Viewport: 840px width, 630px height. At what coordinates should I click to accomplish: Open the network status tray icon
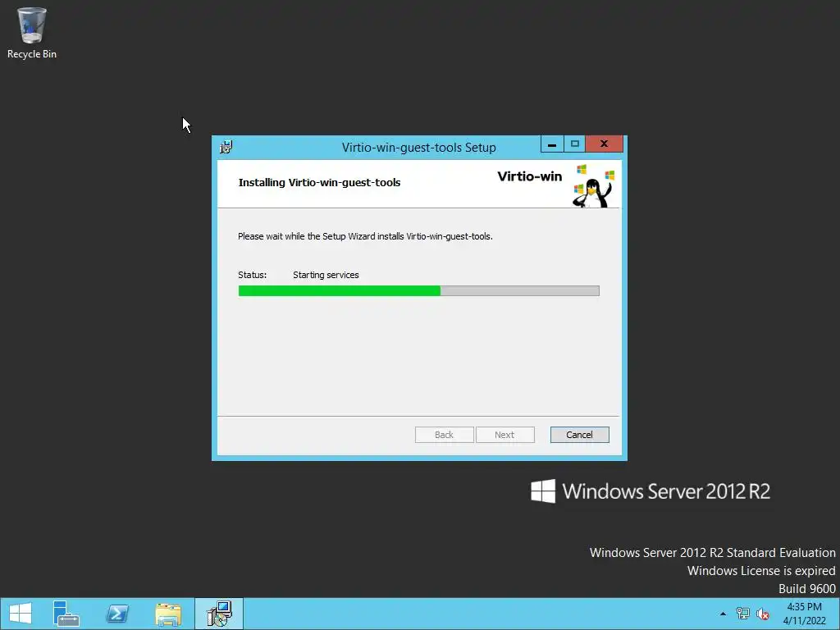[x=743, y=614]
